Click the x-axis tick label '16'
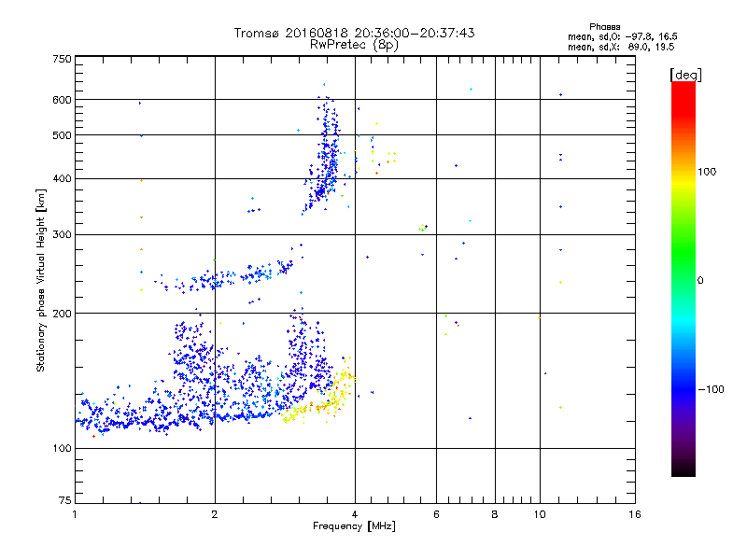The height and width of the screenshot is (560, 747). [635, 514]
